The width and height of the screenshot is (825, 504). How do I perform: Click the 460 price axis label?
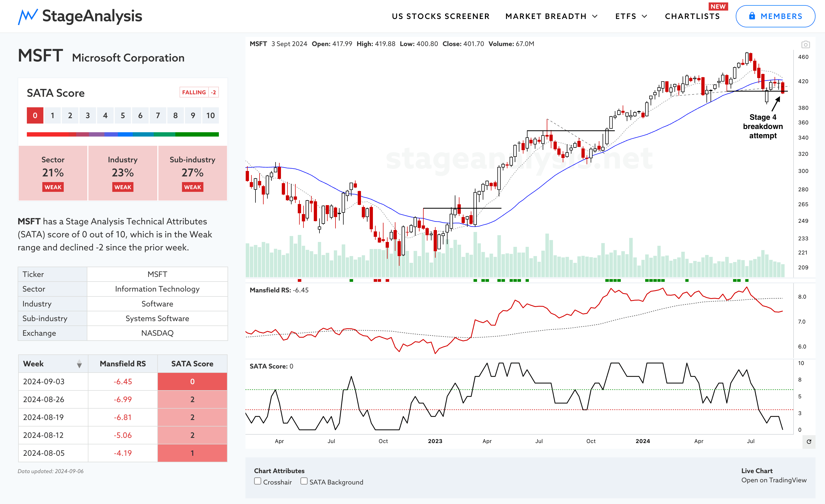[x=803, y=57]
